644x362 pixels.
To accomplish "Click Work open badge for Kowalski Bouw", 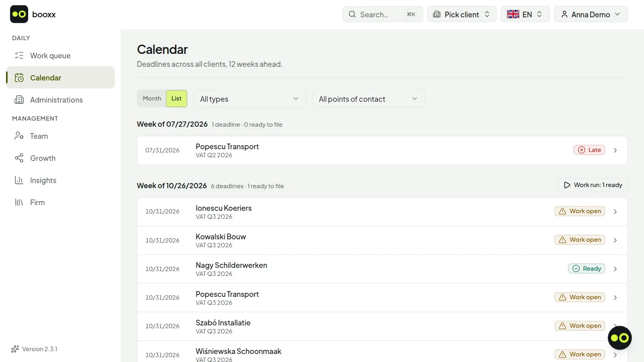I will point(580,240).
